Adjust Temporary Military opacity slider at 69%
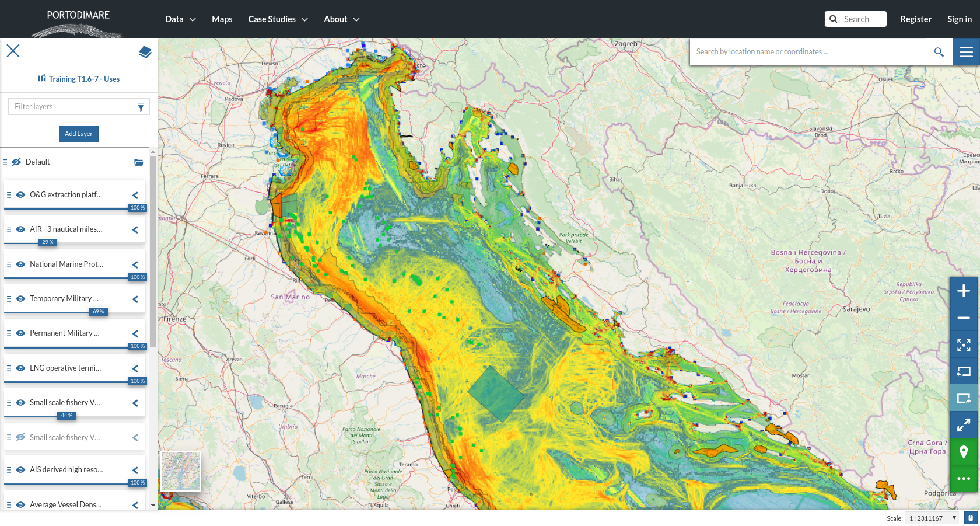Image resolution: width=980 pixels, height=526 pixels. 98,312
